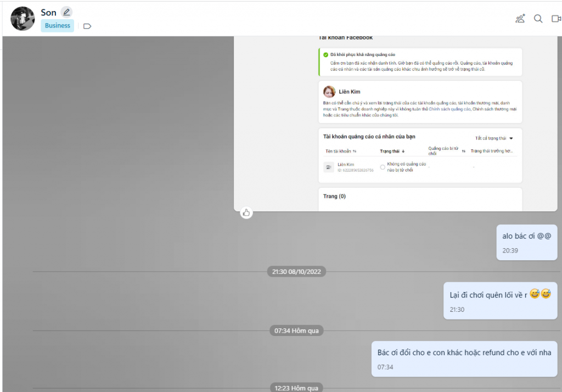The width and height of the screenshot is (562, 392).
Task: Open the search messages magnifier icon
Action: tap(538, 19)
